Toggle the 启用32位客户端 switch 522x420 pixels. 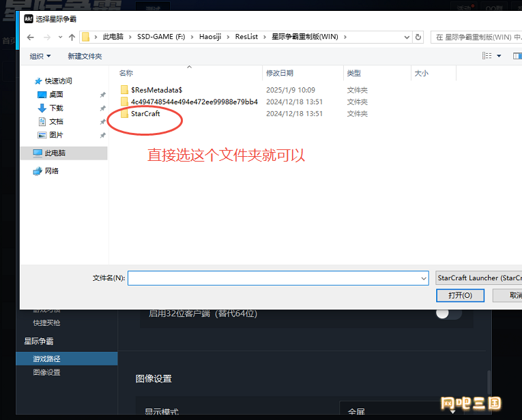[448, 314]
